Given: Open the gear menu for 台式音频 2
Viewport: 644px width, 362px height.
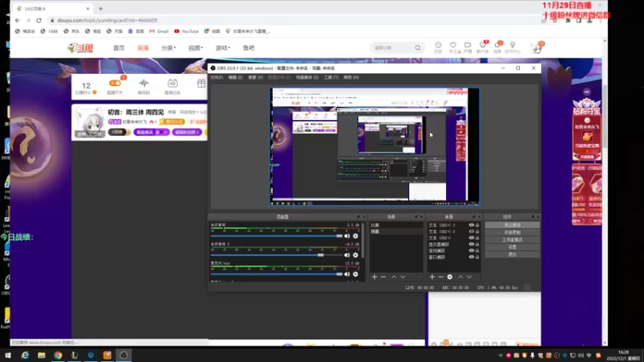Looking at the screenshot, I should tap(356, 255).
